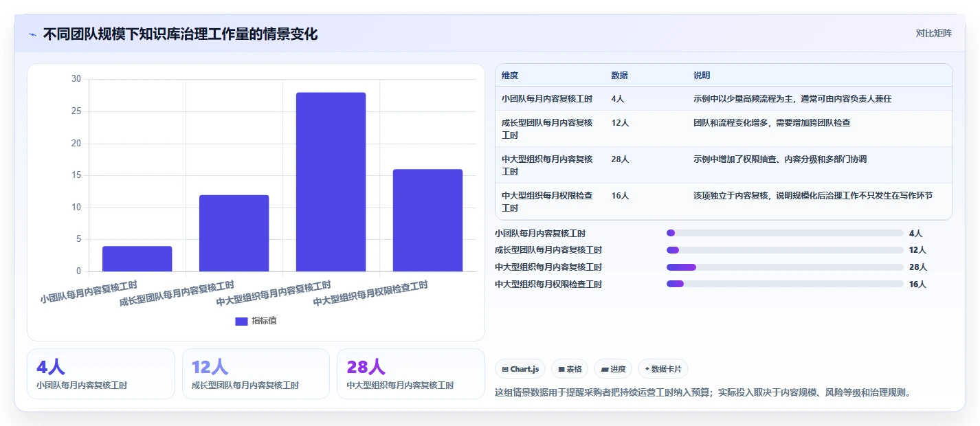This screenshot has height=426, width=980.
Task: Select the 12人 data card
Action: (256, 374)
